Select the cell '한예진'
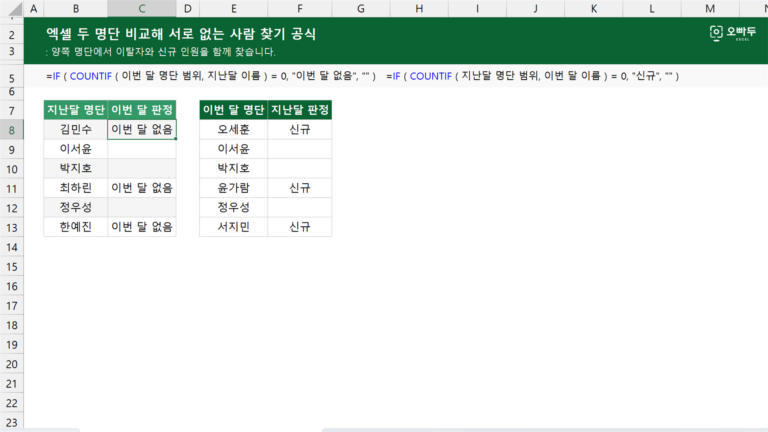 click(75, 227)
